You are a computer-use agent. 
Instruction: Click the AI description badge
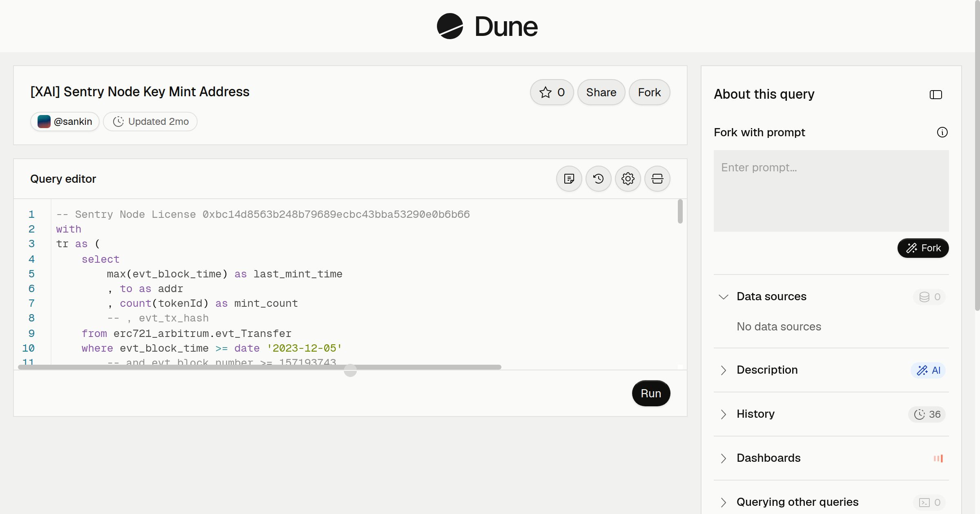[x=928, y=370]
